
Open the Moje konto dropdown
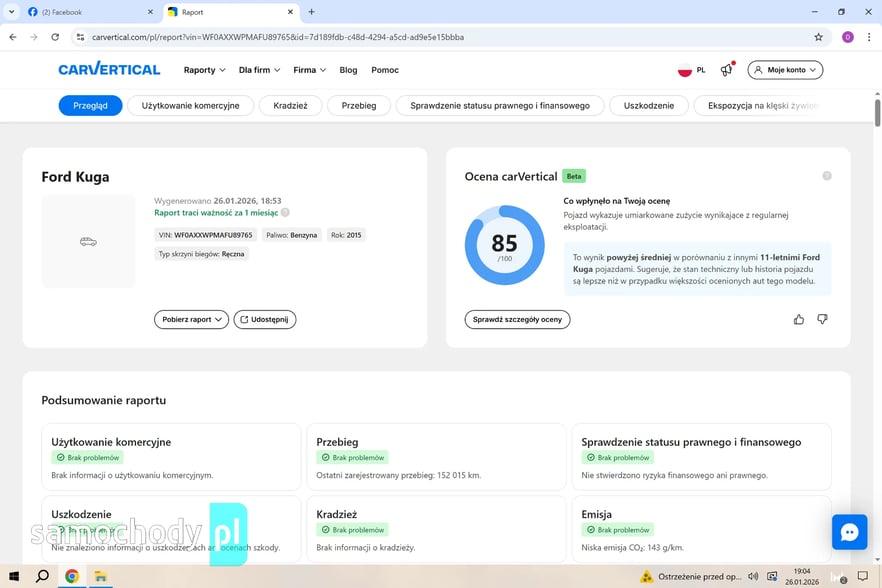[x=785, y=70]
